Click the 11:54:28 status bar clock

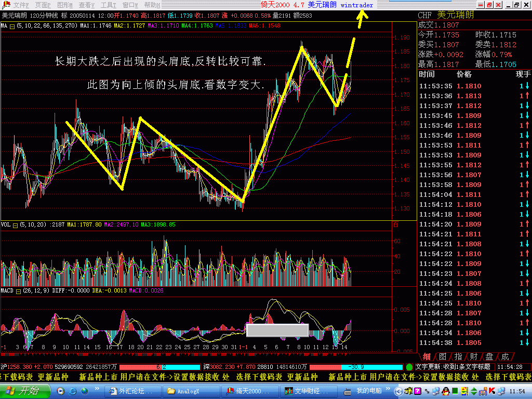(x=510, y=367)
